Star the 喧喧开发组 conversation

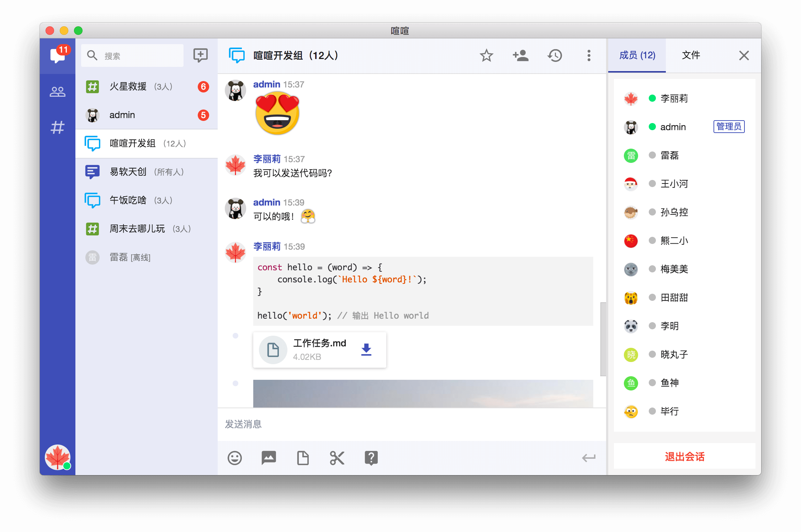(x=486, y=55)
